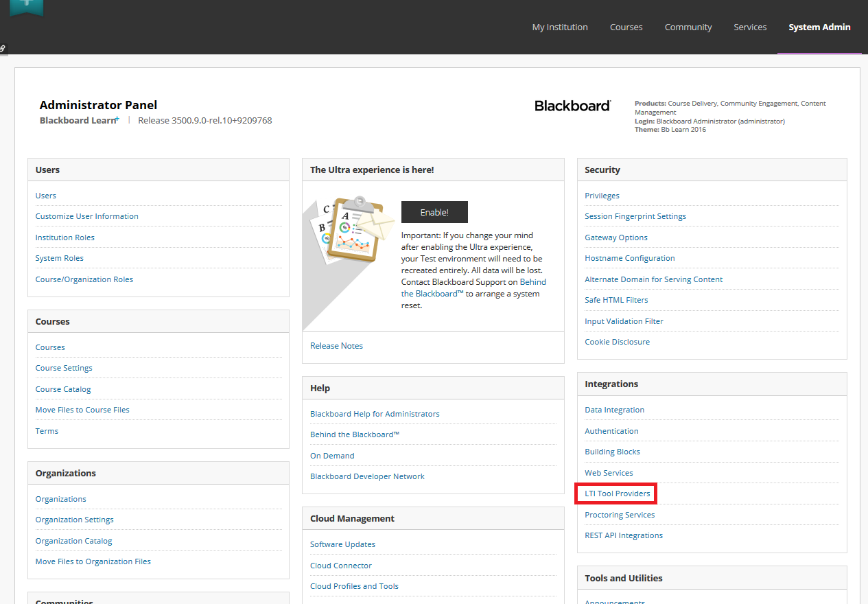Screen dimensions: 868x604
Task: Click the Release 3500.9.0-rel.10+9209768 text
Action: 204,121
